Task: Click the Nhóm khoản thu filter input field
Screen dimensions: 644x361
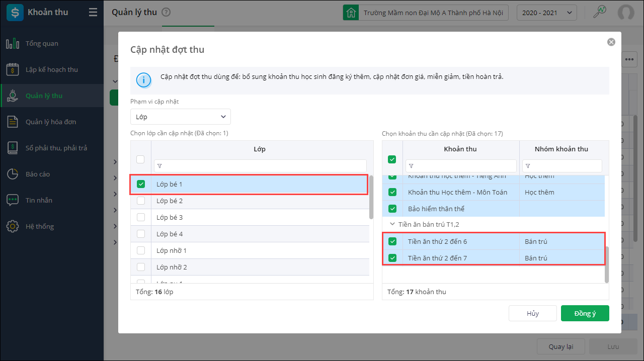Action: 562,166
